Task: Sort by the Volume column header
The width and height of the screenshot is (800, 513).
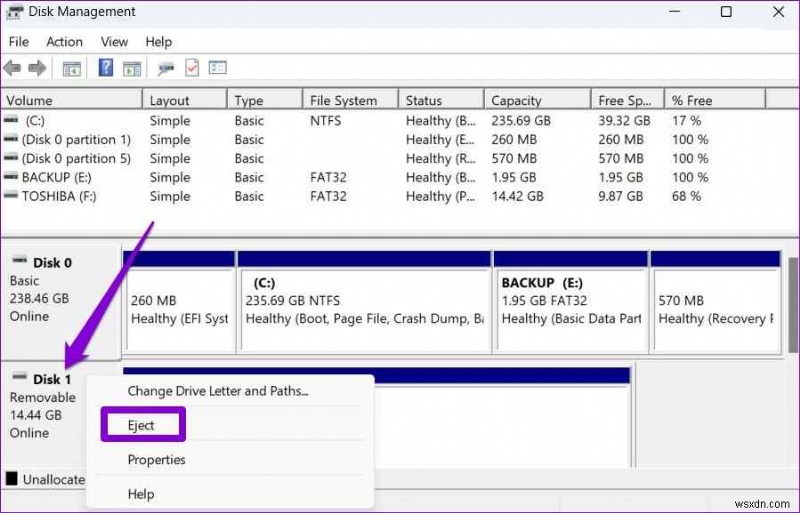Action: [x=71, y=101]
